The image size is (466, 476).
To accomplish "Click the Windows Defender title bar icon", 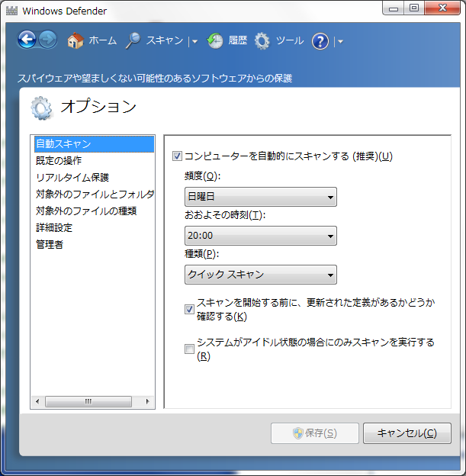I will (12, 11).
